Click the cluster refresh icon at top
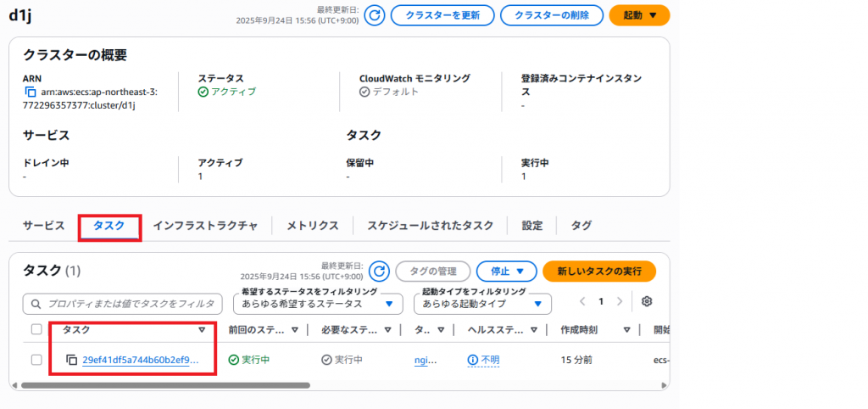The image size is (868, 409). point(375,15)
